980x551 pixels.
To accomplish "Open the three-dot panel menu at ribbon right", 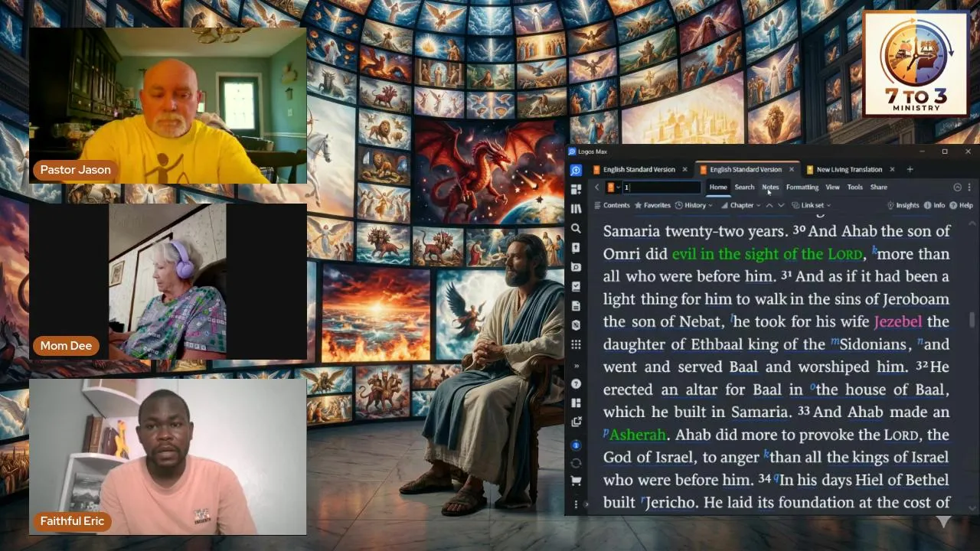I will pos(969,187).
